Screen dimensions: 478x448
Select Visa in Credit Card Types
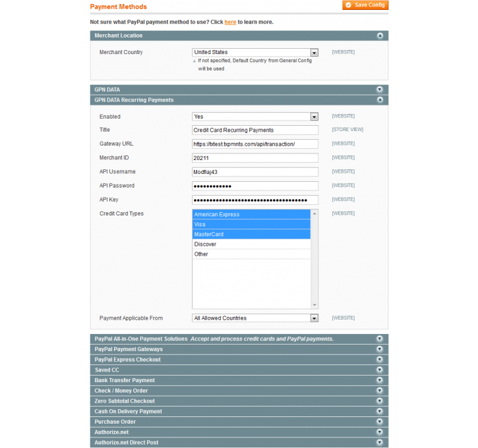tap(251, 225)
